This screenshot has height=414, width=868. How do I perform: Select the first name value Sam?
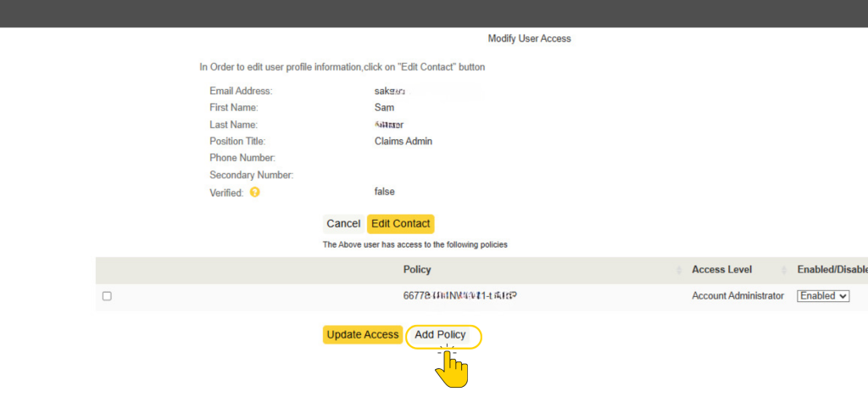tap(384, 108)
